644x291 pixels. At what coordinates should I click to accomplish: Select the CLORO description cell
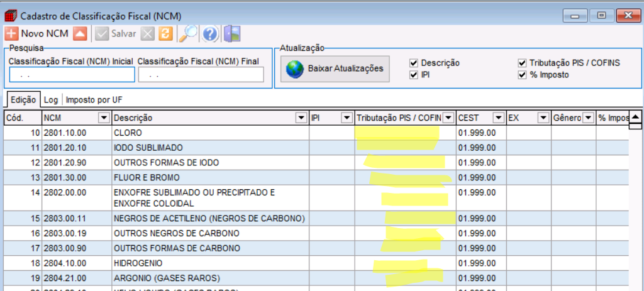tap(210, 133)
